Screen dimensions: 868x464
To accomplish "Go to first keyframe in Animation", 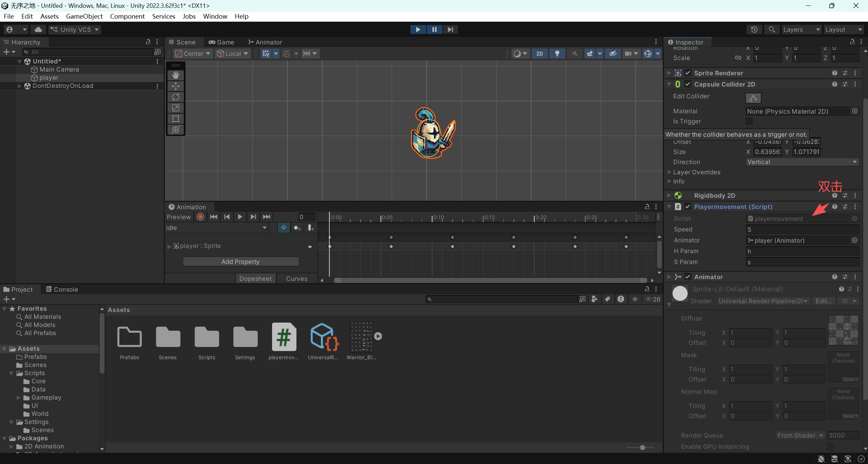I will 214,217.
